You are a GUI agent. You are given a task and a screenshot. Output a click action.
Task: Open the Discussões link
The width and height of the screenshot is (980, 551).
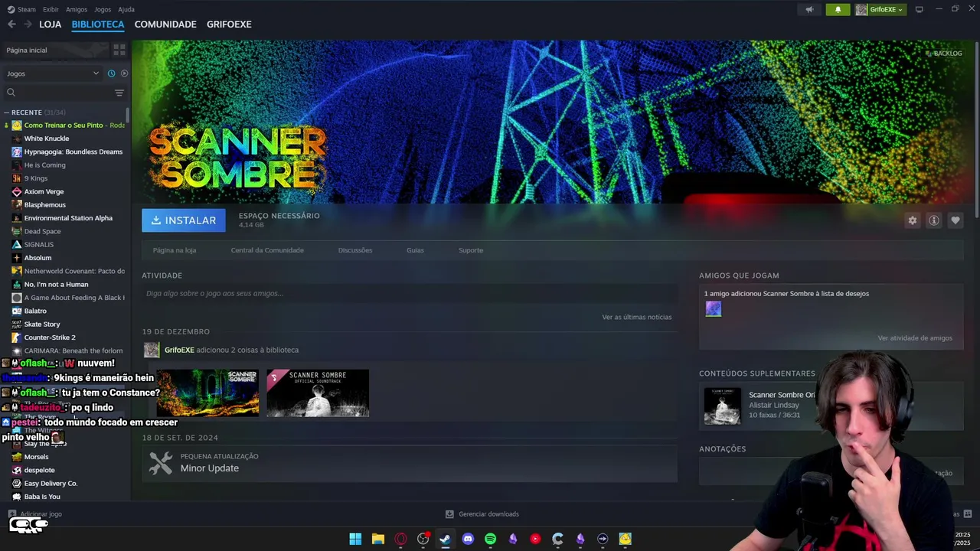pyautogui.click(x=355, y=250)
